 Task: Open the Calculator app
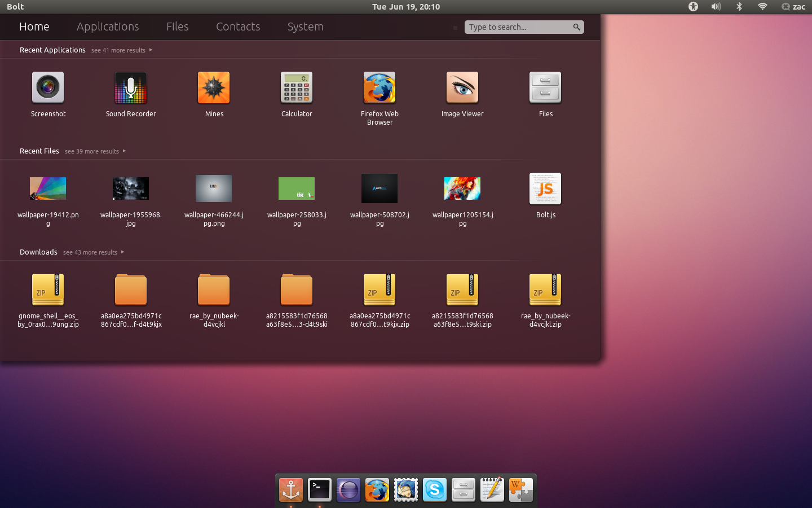click(297, 87)
